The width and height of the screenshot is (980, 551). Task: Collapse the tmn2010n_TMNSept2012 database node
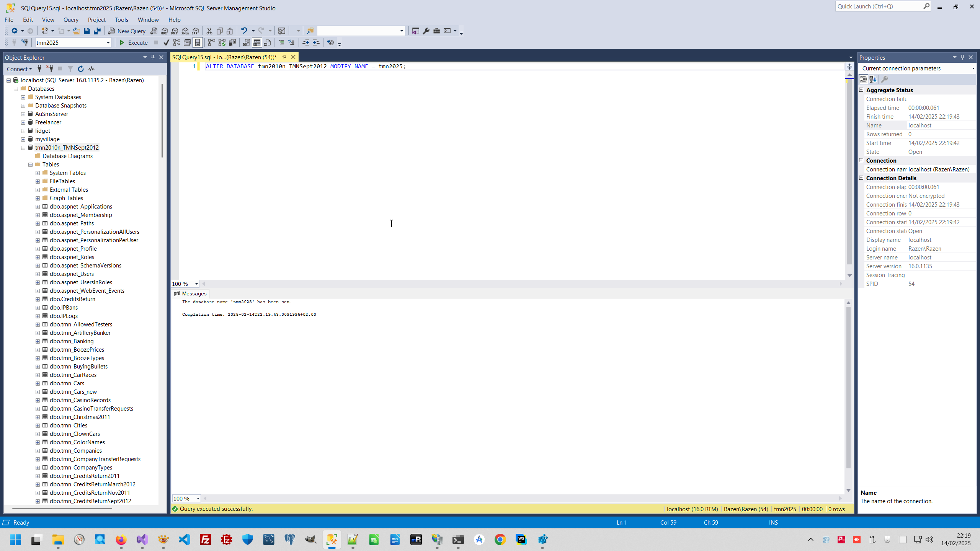click(23, 148)
